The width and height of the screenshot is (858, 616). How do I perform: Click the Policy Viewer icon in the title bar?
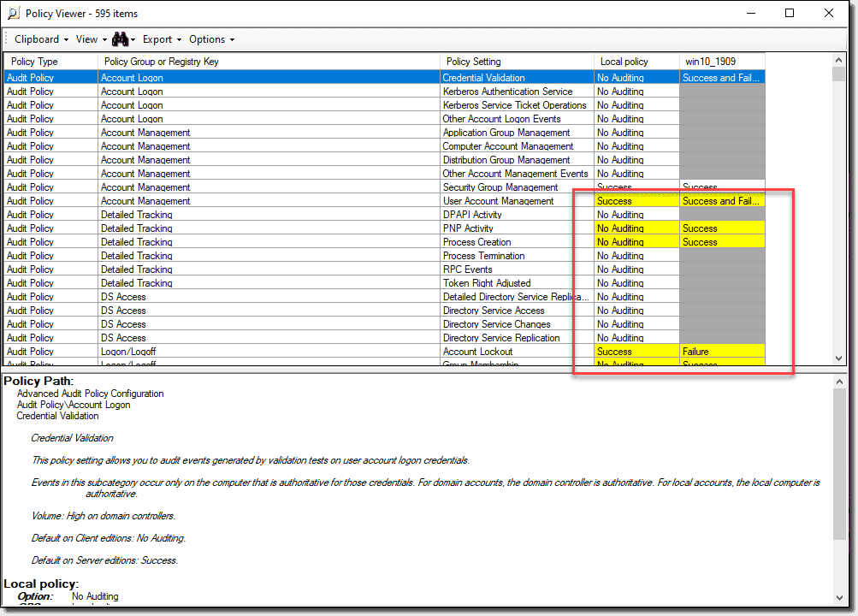pos(11,13)
